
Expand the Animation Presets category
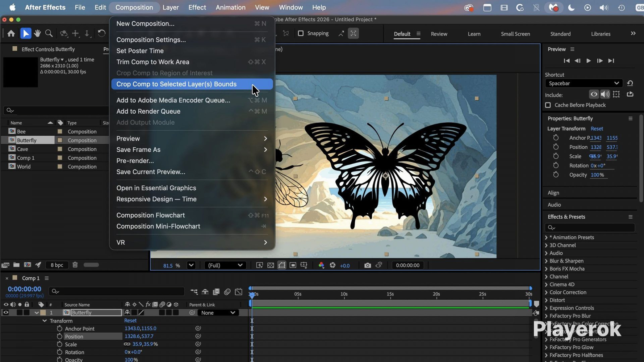546,237
